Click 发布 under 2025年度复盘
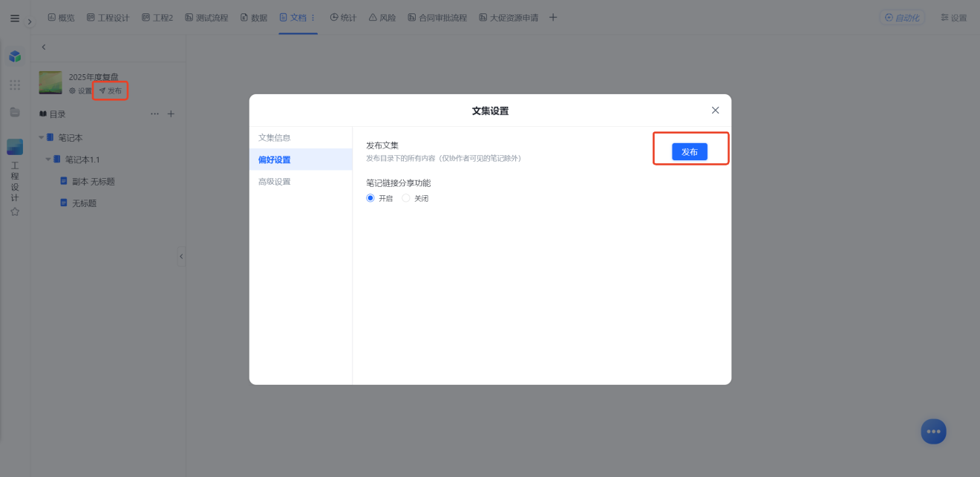Screen dimensions: 980x477 [111, 91]
